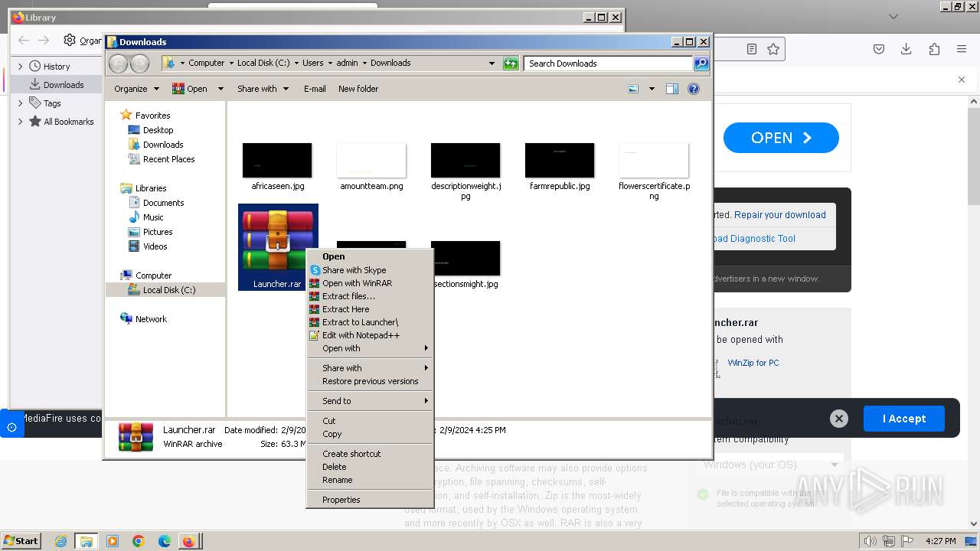Open the address bar history dropdown
980x551 pixels.
[x=492, y=64]
